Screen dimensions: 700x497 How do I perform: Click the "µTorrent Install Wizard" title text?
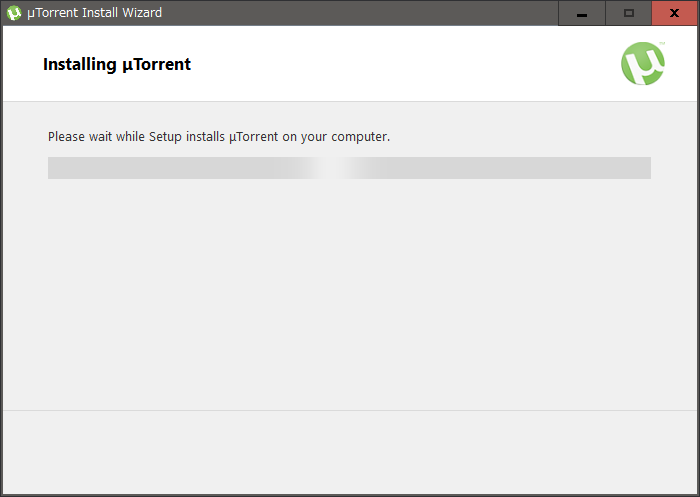coord(94,13)
